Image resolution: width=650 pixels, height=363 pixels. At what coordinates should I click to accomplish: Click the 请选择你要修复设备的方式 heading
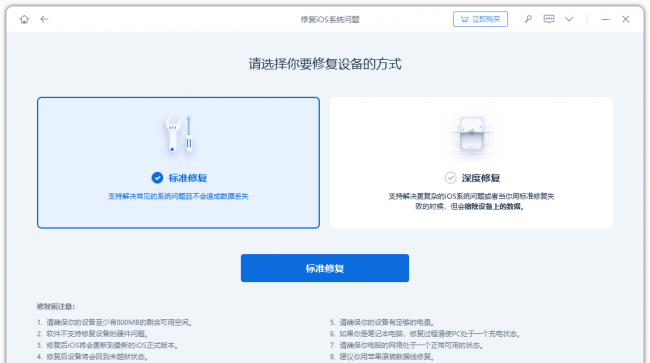[325, 64]
